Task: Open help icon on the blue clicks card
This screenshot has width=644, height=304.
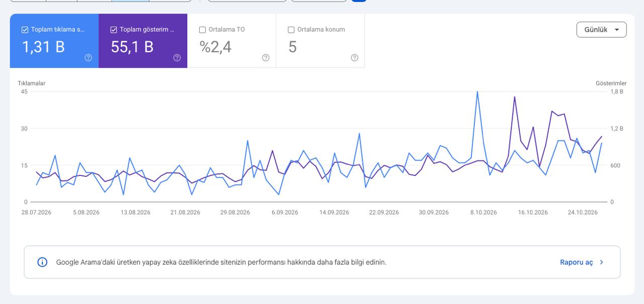Action: click(89, 58)
